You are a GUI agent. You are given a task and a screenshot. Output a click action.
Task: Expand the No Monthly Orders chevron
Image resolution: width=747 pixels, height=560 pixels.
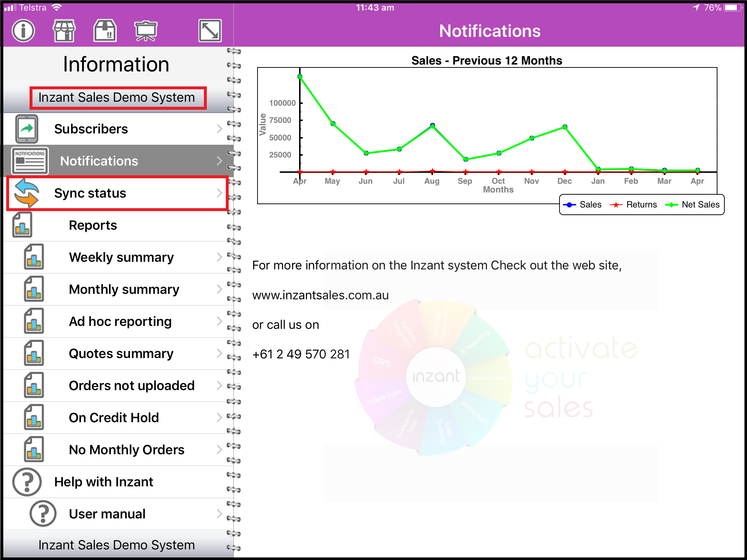tap(219, 450)
